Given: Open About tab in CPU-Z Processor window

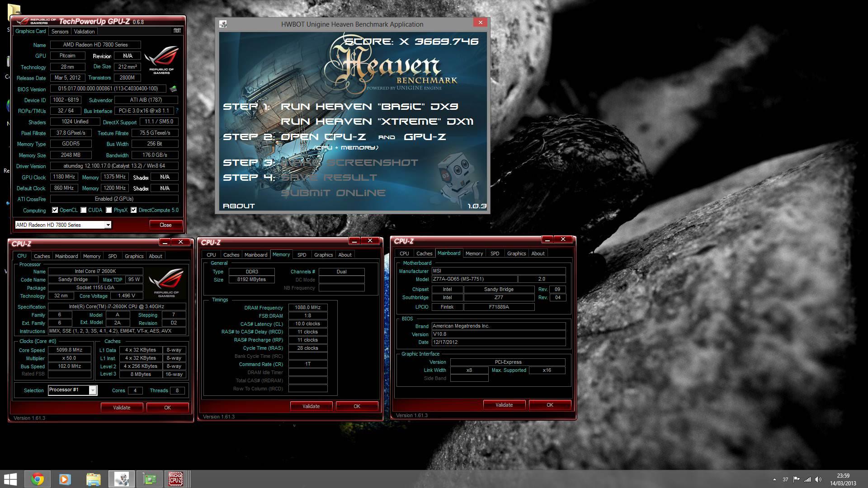Looking at the screenshot, I should [156, 256].
